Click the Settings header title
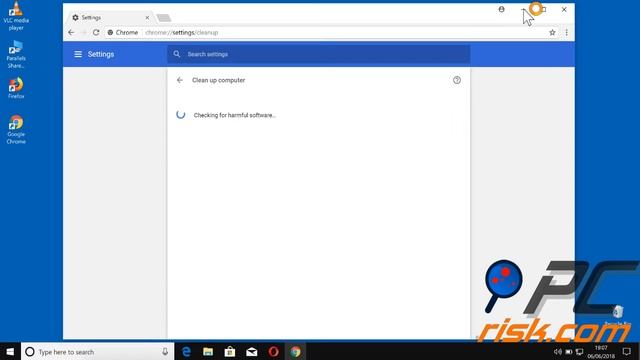This screenshot has height=360, width=640. 101,54
